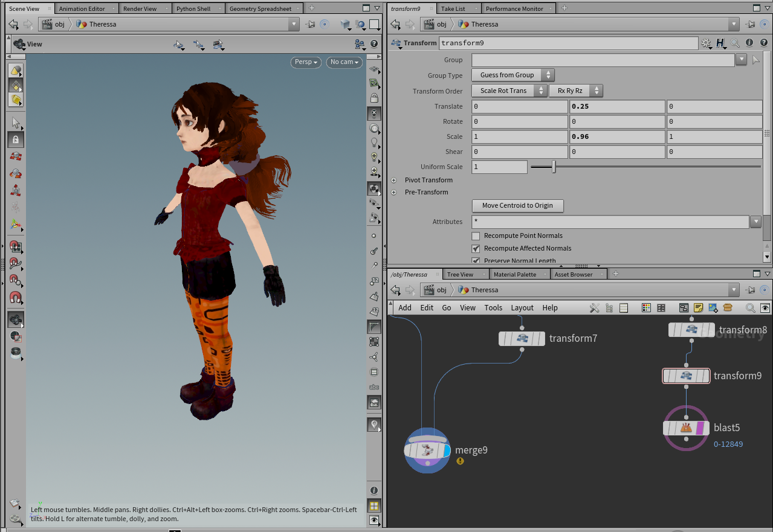Open the parameter gear menu icon
This screenshot has width=773, height=532.
[x=707, y=43]
